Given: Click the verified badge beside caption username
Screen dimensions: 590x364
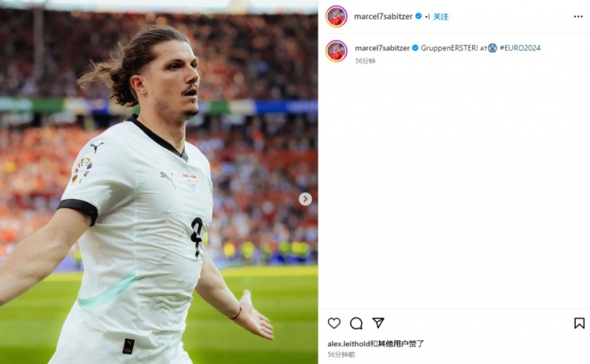Looking at the screenshot, I should click(415, 48).
